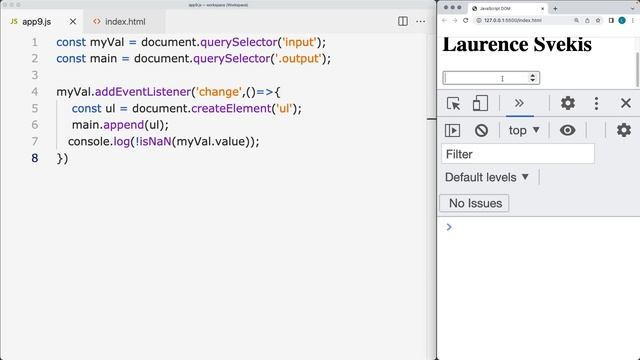This screenshot has width=640, height=360.
Task: Select the JavaScript DOM browser tab
Action: pyautogui.click(x=508, y=8)
